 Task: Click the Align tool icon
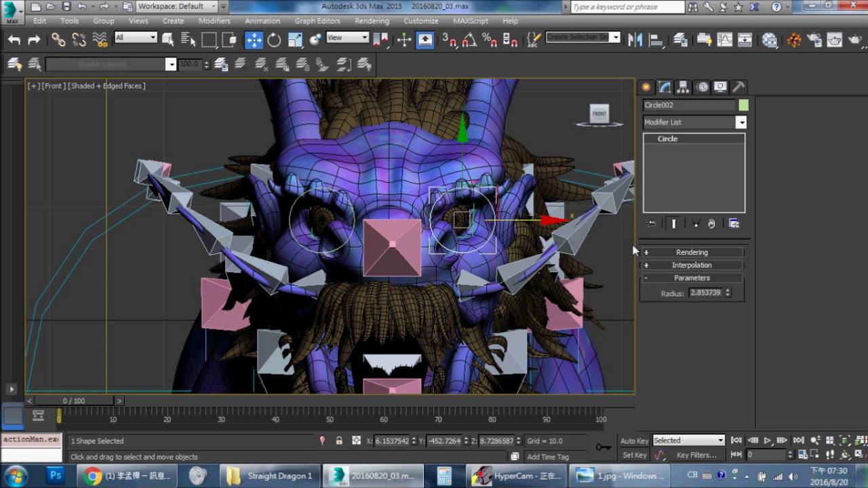coord(656,40)
